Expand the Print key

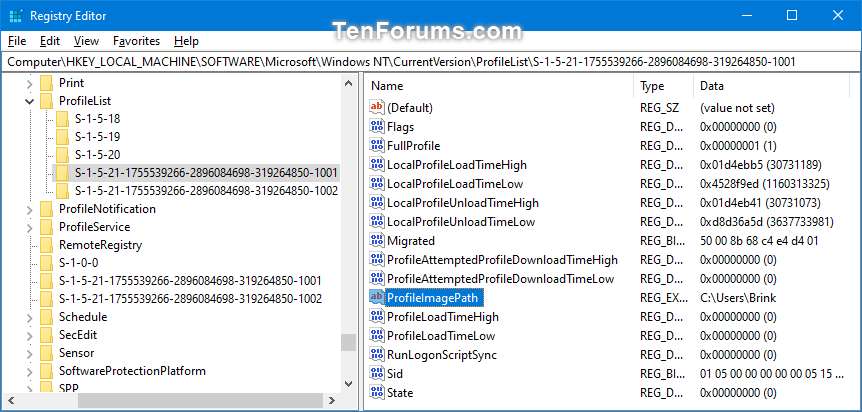(29, 83)
